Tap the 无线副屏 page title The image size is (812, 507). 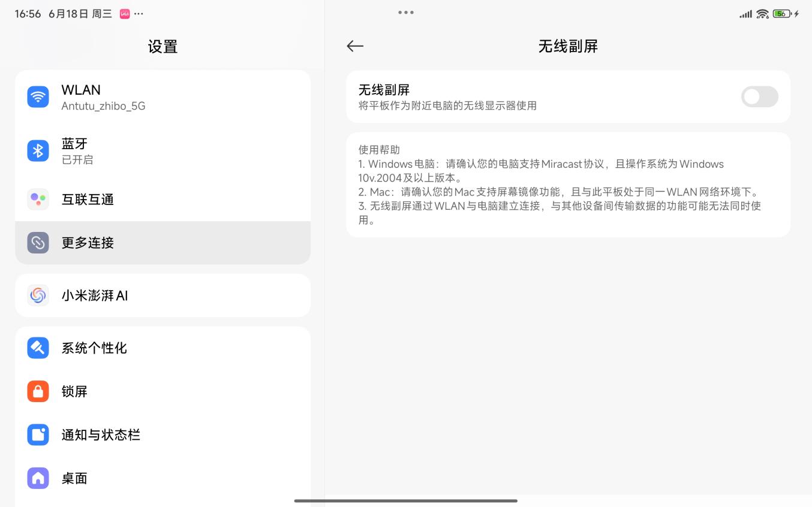568,46
